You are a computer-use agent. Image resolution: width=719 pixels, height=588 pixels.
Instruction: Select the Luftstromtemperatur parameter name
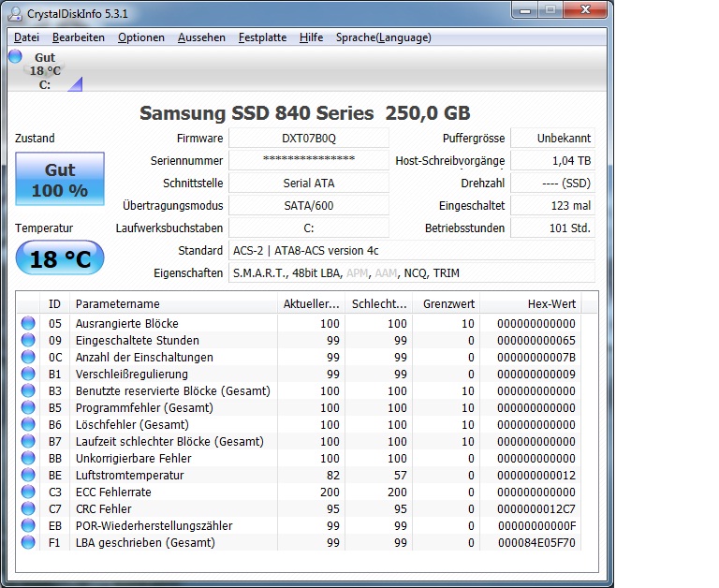(x=130, y=475)
